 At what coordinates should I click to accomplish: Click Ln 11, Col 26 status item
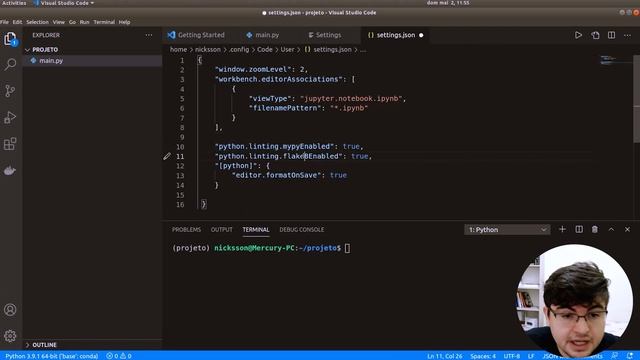click(x=444, y=356)
